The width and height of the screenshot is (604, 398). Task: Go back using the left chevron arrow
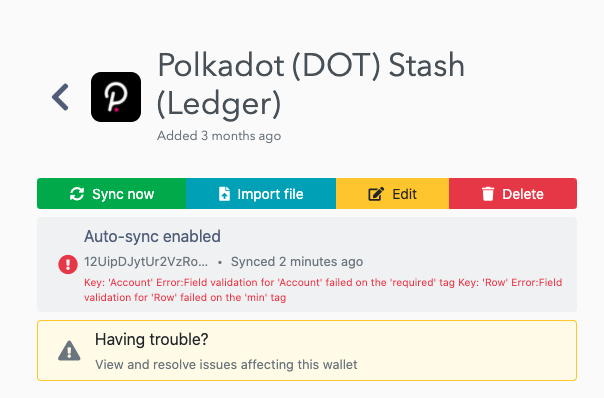[x=60, y=97]
